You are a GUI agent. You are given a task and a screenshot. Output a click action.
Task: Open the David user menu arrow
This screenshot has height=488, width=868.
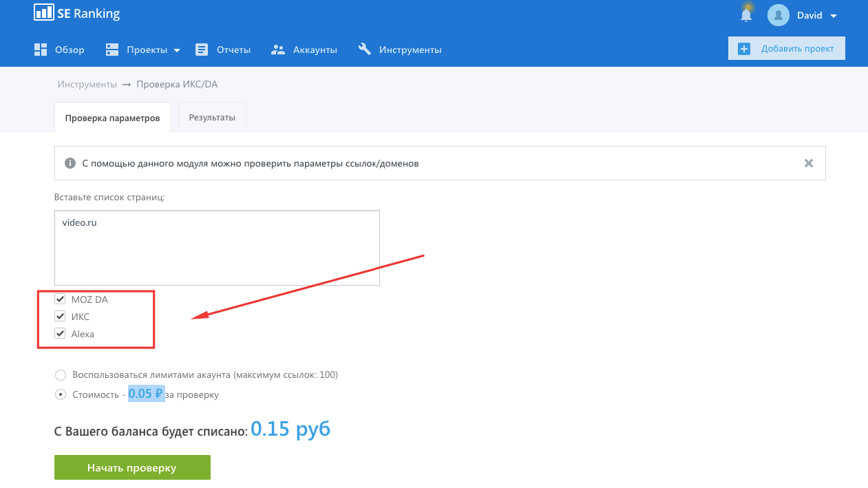834,16
